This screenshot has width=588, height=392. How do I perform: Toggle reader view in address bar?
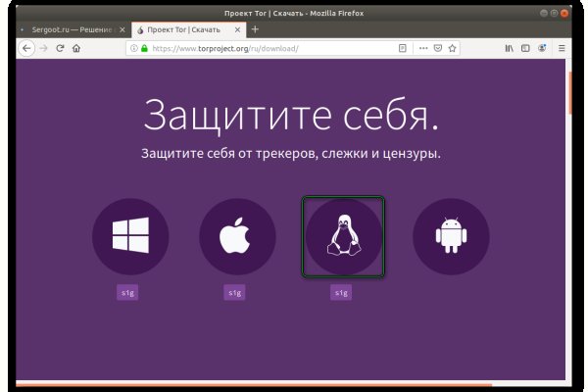[x=403, y=48]
